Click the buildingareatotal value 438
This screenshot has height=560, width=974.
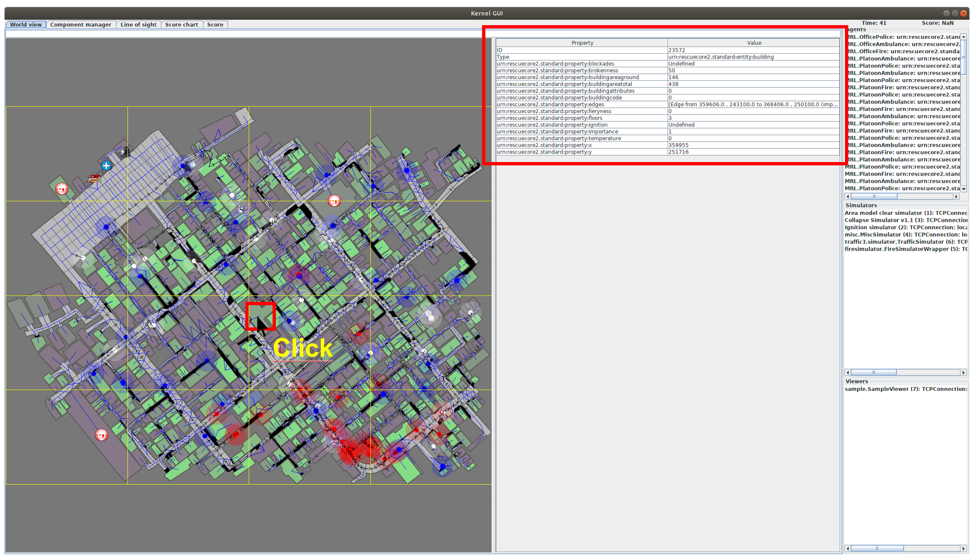(754, 84)
